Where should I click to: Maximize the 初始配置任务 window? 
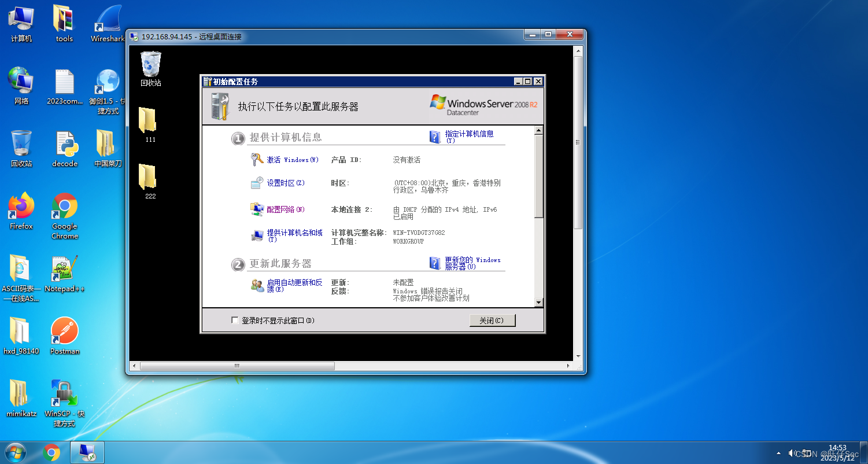pos(527,82)
